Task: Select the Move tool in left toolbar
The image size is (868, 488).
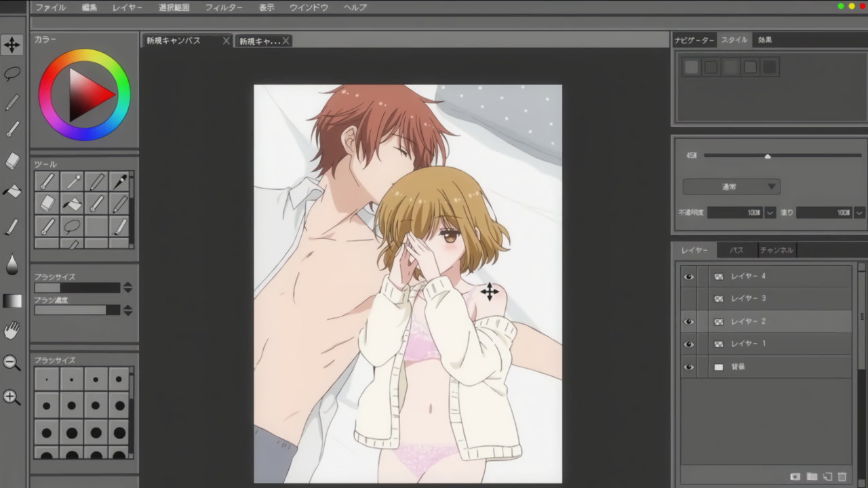Action: coord(12,45)
